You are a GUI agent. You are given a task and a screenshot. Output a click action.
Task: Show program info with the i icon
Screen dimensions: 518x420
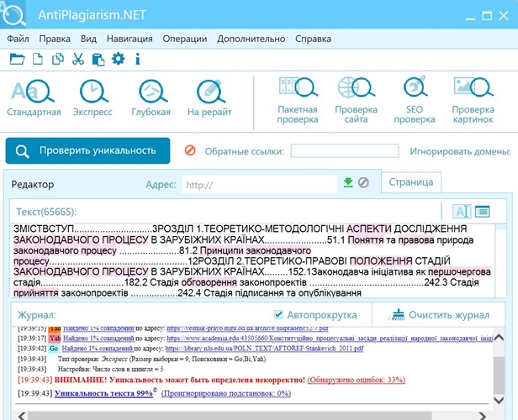(138, 60)
